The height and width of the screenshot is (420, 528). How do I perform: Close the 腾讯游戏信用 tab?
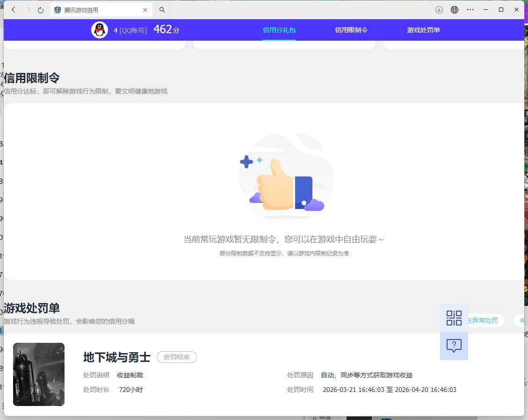tap(145, 10)
